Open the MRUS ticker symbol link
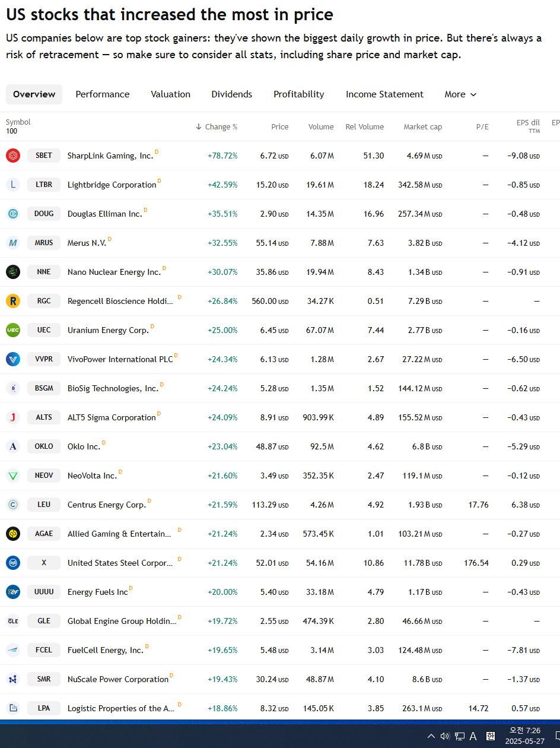Viewport: 560px width, 748px height. coord(44,243)
